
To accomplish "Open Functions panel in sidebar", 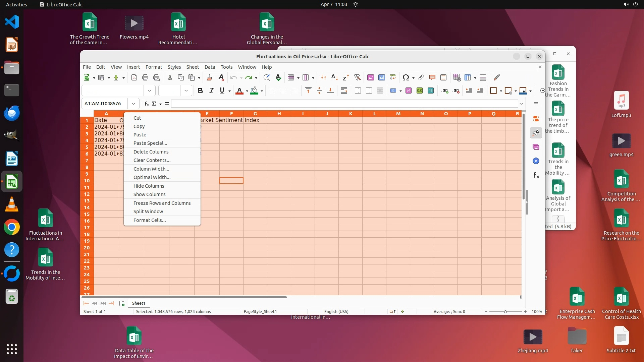I will pyautogui.click(x=536, y=175).
